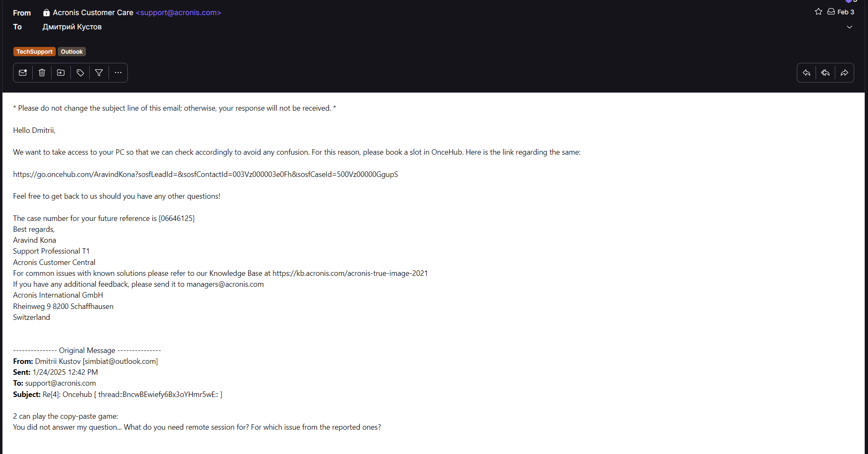The width and height of the screenshot is (868, 454).
Task: Delete this email with trash icon
Action: click(42, 73)
